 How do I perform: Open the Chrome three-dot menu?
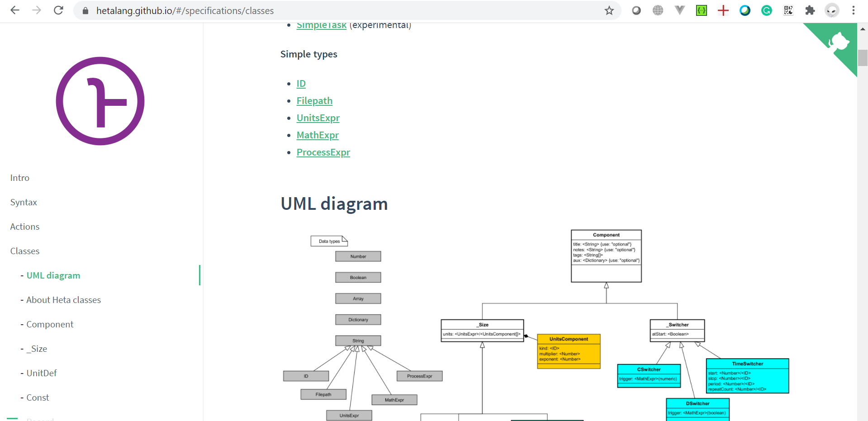[854, 10]
